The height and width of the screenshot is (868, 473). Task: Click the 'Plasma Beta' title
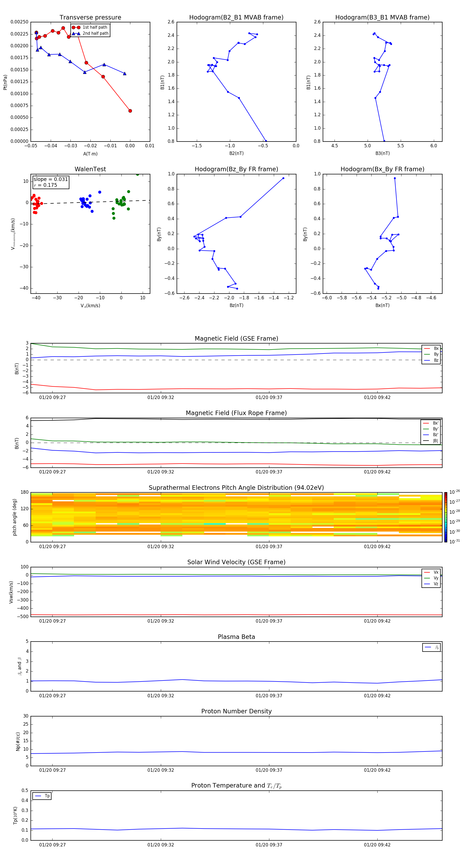pos(236,637)
